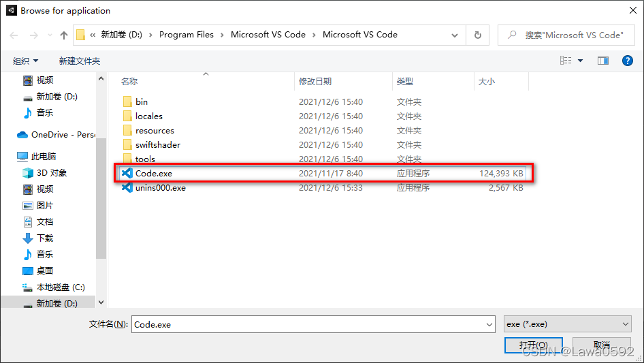
Task: Open view options dropdown arrow
Action: [x=580, y=61]
